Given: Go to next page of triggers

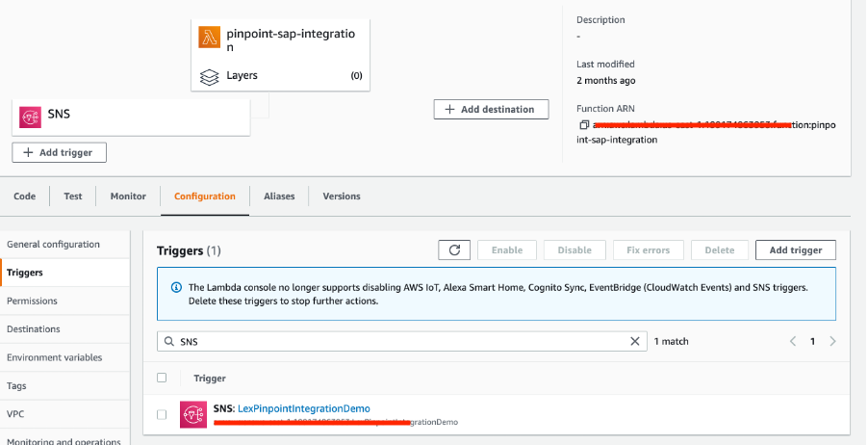Looking at the screenshot, I should [832, 341].
